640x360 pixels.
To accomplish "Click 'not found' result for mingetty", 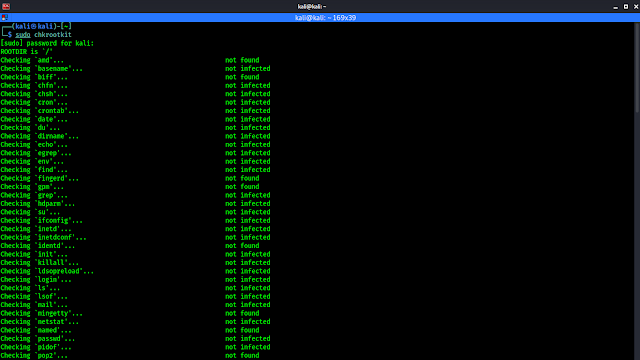I will click(242, 313).
